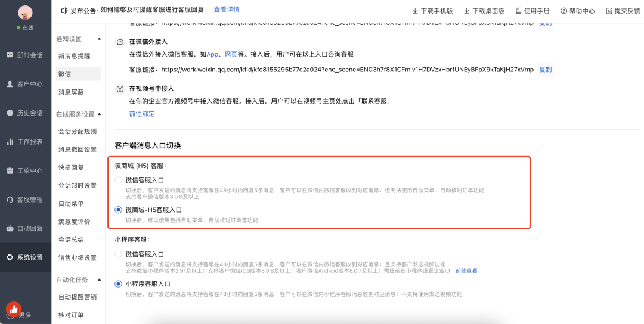Click the 帮助中心 question mark icon
The width and height of the screenshot is (644, 324).
(x=563, y=11)
